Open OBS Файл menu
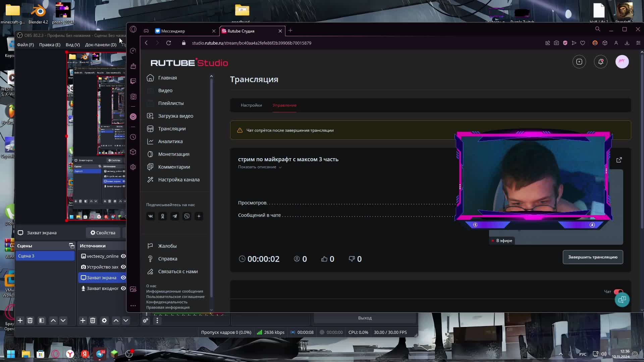Image resolution: width=644 pixels, height=362 pixels. [x=25, y=45]
